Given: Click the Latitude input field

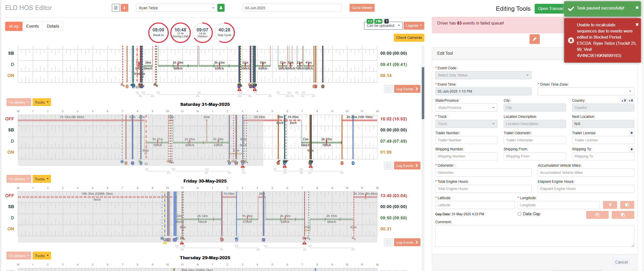Looking at the screenshot, I should click(x=475, y=205).
